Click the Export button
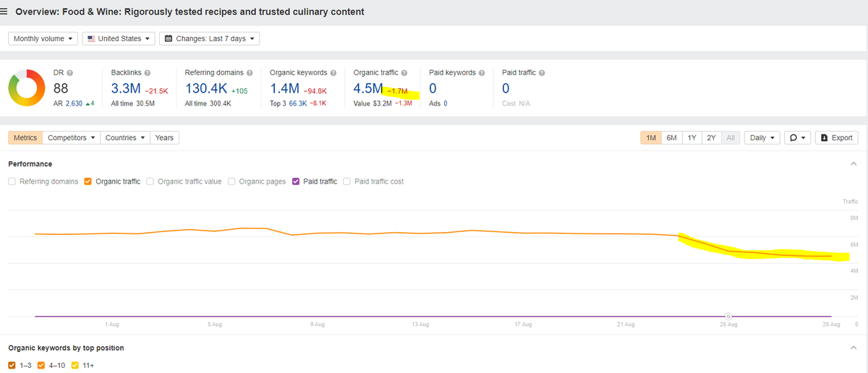The width and height of the screenshot is (868, 373). (x=837, y=137)
